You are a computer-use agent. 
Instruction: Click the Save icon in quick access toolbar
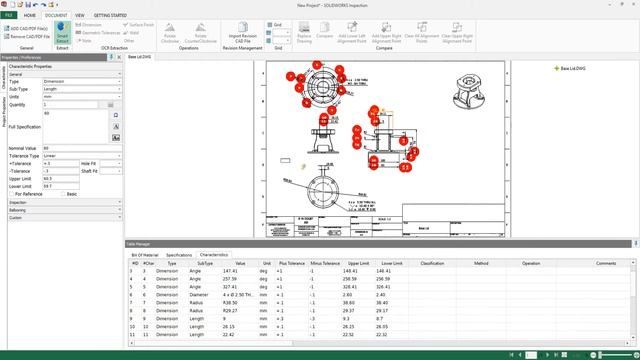(x=28, y=5)
